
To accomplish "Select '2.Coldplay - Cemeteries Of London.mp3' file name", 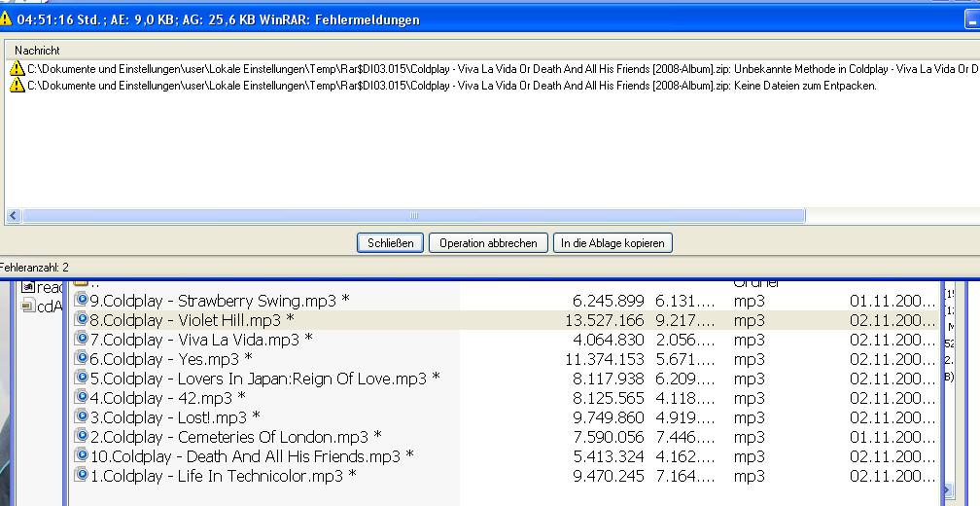I will coord(235,437).
